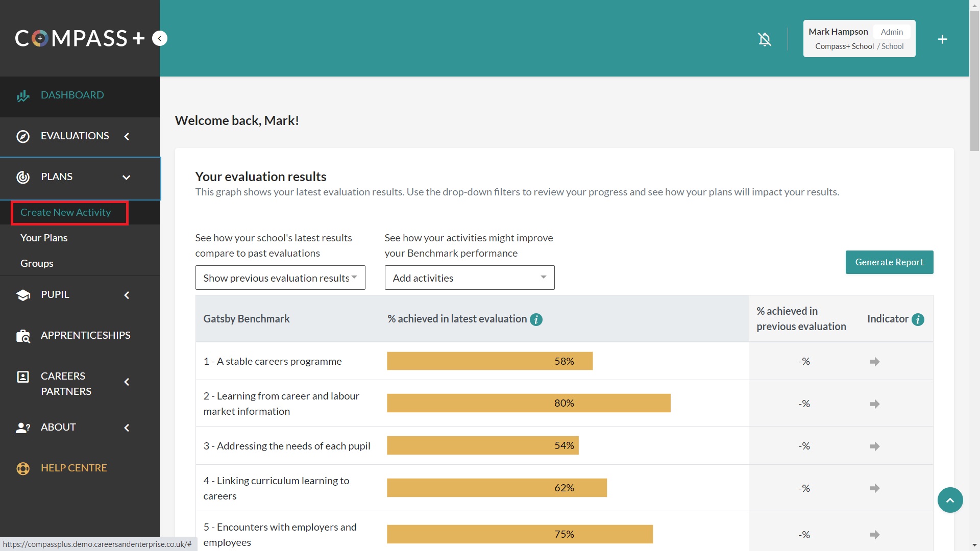Click the muted notifications bell icon
This screenshot has width=980, height=551.
pyautogui.click(x=764, y=39)
